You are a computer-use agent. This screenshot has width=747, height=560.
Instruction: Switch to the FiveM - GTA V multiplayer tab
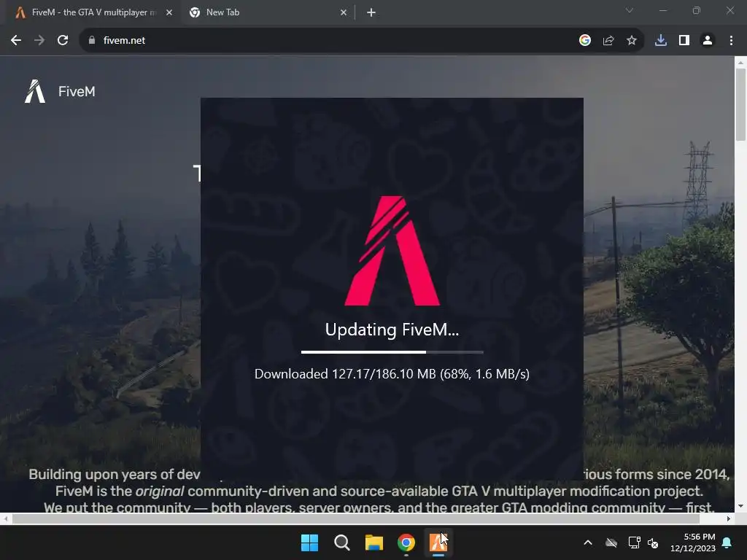click(93, 12)
